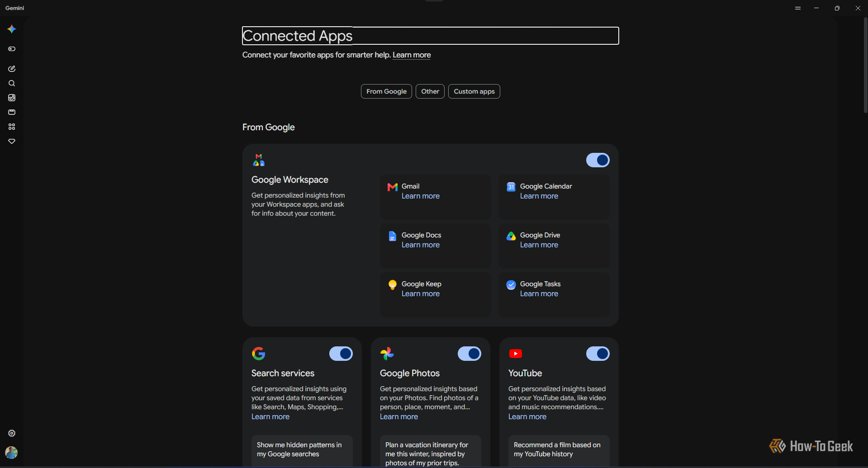This screenshot has width=868, height=468.
Task: Open search using the magnifier sidebar icon
Action: coord(12,83)
